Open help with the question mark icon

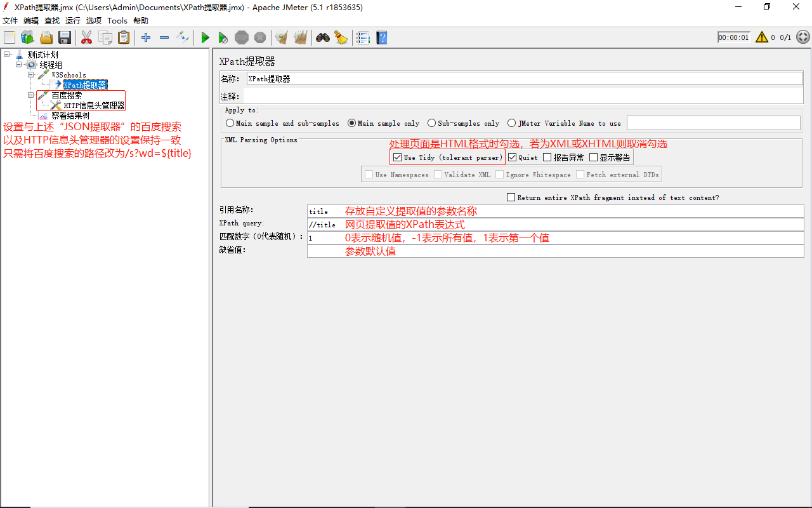381,37
